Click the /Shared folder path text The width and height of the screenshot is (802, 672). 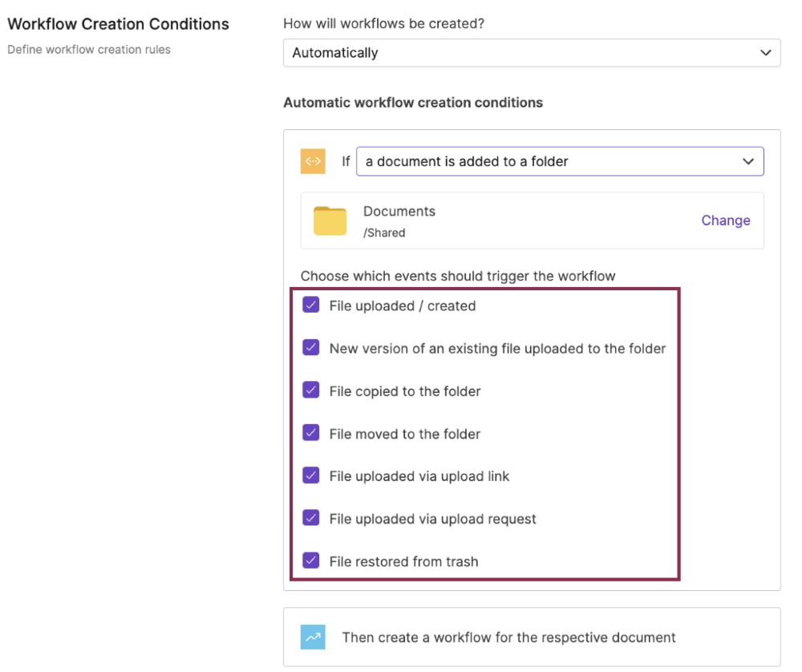point(384,233)
